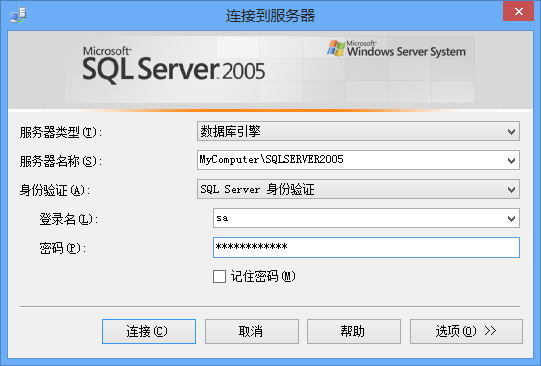Click the 服务器类型(T) label

tap(61, 132)
